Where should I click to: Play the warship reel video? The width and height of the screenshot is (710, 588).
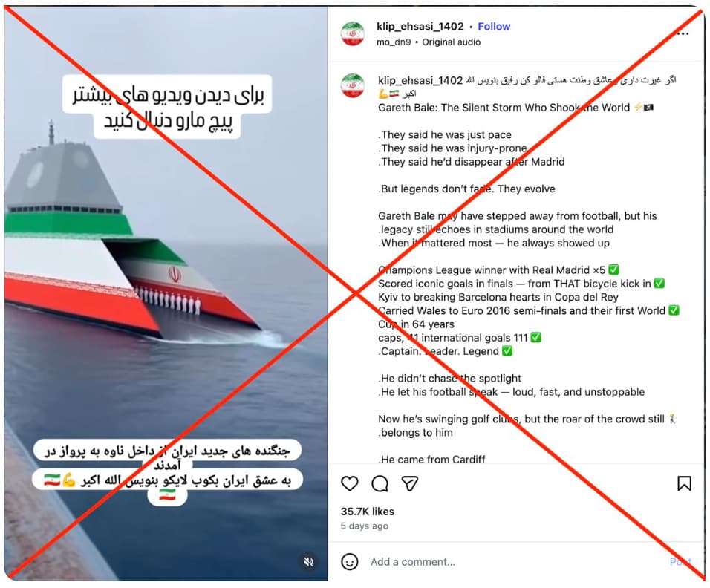point(166,293)
